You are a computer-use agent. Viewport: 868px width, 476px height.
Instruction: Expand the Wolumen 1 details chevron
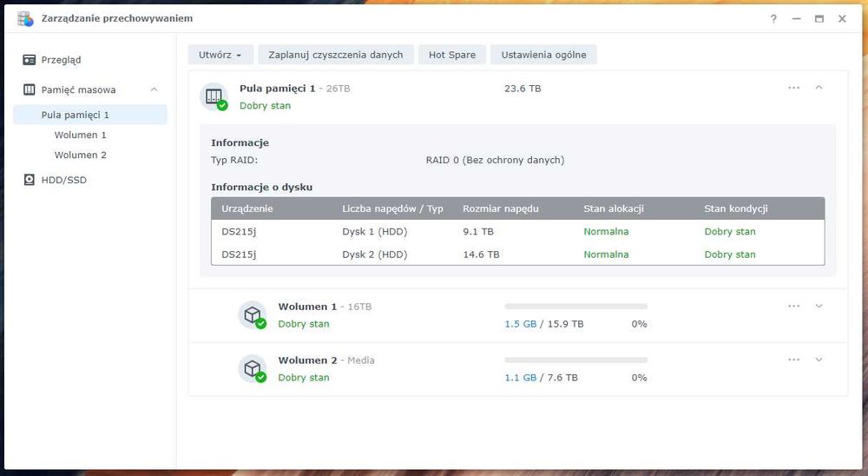click(x=819, y=306)
